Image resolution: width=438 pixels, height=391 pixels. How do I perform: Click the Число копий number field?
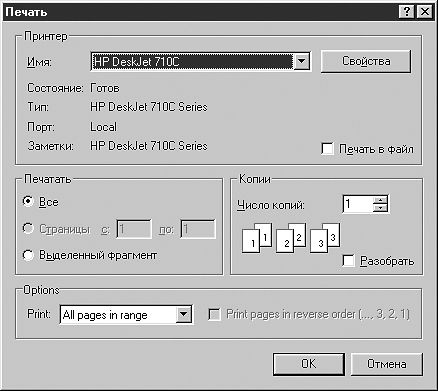(358, 204)
